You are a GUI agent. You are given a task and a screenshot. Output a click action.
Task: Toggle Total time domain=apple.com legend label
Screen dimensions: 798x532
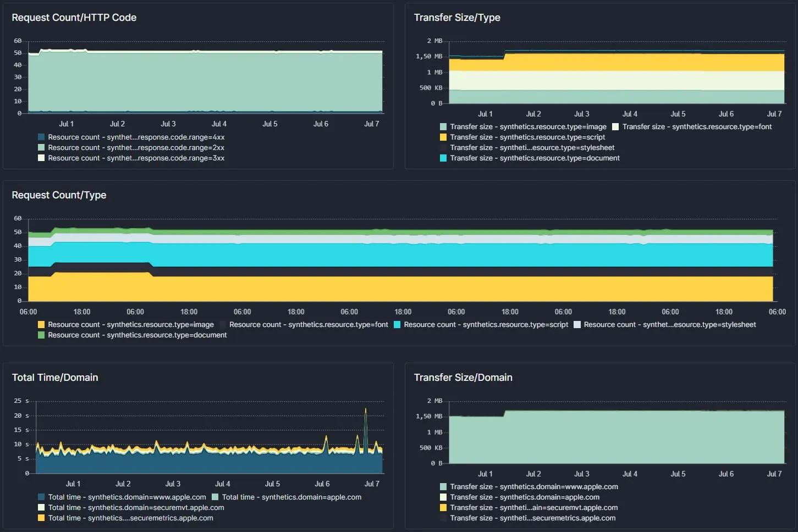[291, 497]
